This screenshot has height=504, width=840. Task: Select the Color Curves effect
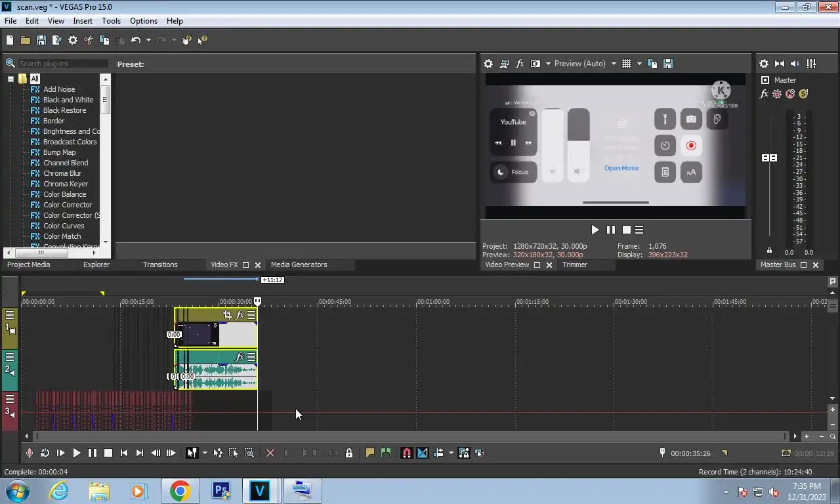(64, 226)
